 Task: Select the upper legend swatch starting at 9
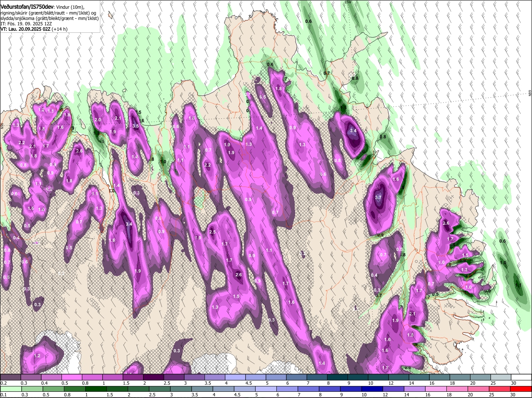pos(357,377)
